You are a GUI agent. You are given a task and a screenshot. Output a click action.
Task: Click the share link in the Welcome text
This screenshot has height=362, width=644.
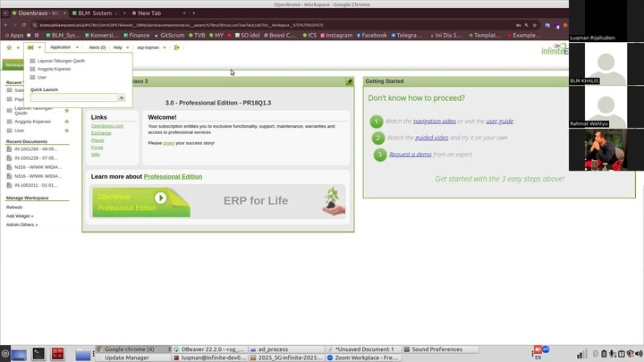pyautogui.click(x=169, y=143)
